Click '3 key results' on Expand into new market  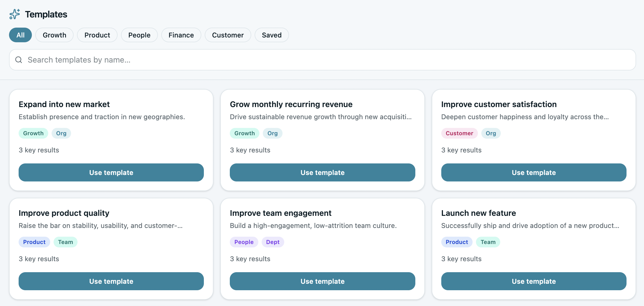point(39,150)
